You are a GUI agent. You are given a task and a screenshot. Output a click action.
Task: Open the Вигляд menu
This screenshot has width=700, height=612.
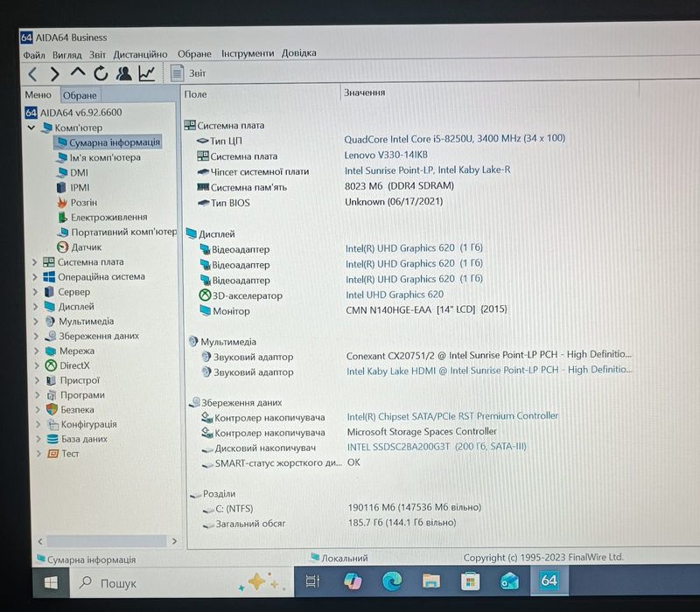(x=67, y=55)
